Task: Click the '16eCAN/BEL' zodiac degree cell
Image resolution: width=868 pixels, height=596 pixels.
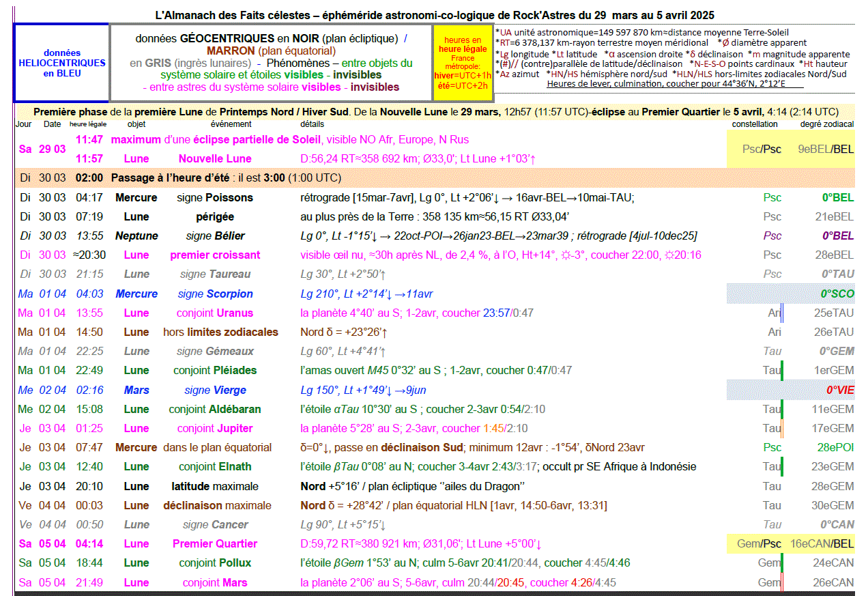Action: click(x=822, y=544)
